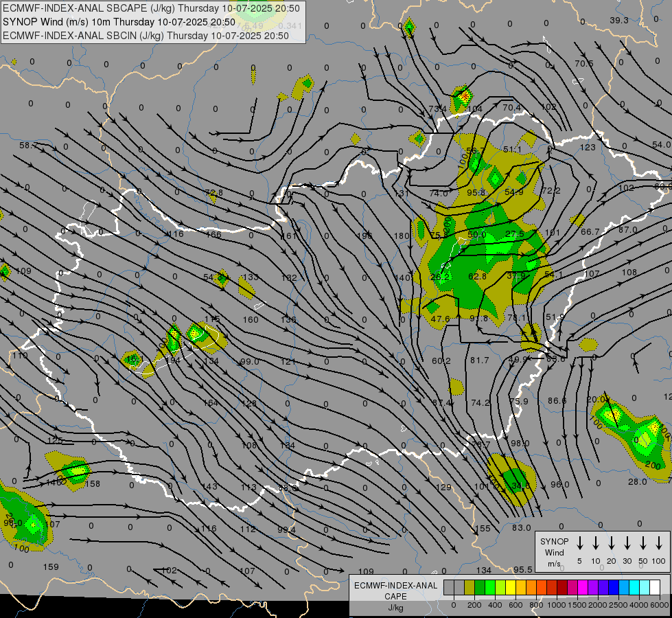The height and width of the screenshot is (618, 672).
Task: Click the 2000 tick label on CAPE scale
Action: 598,605
